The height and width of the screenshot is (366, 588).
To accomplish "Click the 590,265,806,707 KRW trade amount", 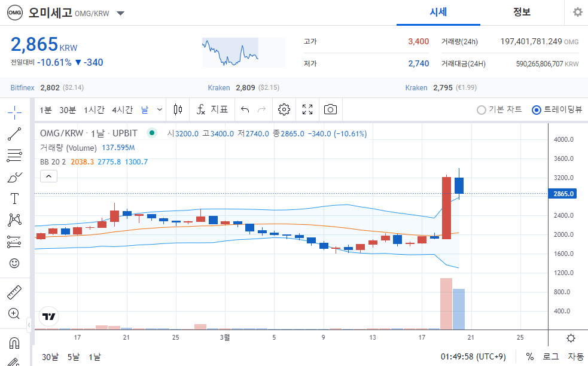I will (547, 64).
